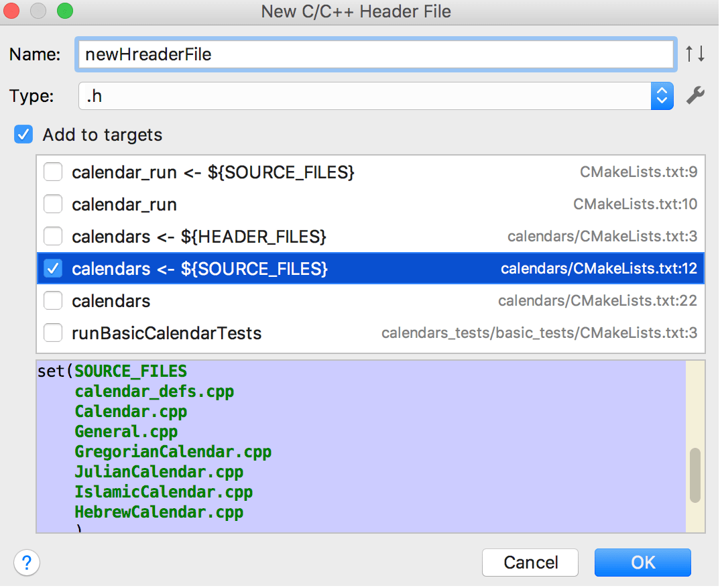The width and height of the screenshot is (720, 588).
Task: Open the Type dropdown showing .h
Action: 375,96
